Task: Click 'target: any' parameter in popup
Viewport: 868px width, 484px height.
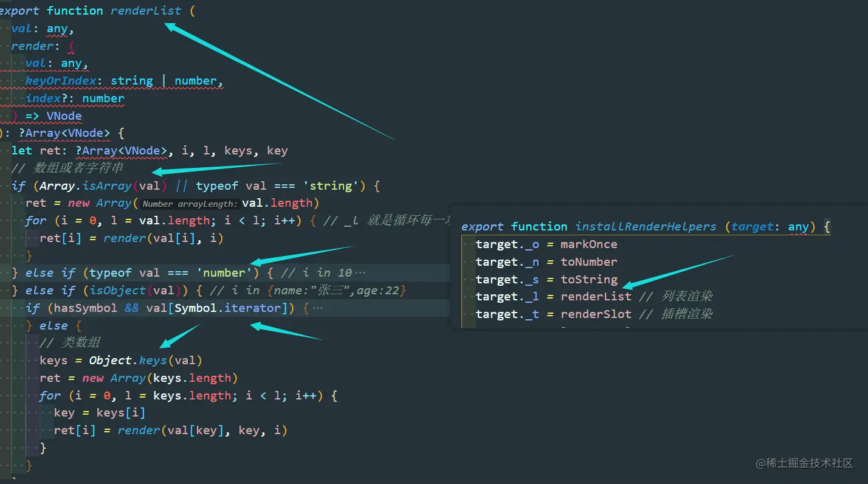Action: pyautogui.click(x=770, y=227)
